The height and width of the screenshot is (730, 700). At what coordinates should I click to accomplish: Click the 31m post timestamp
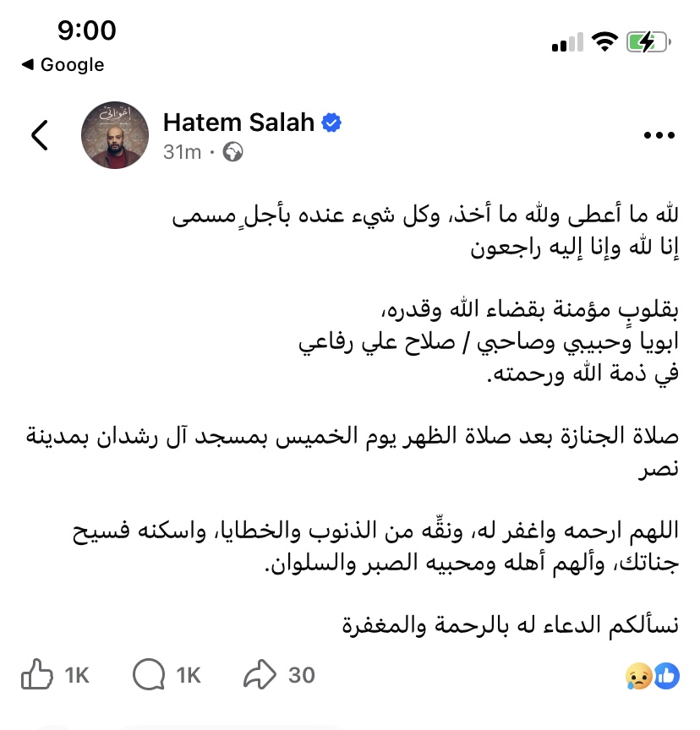tap(182, 152)
